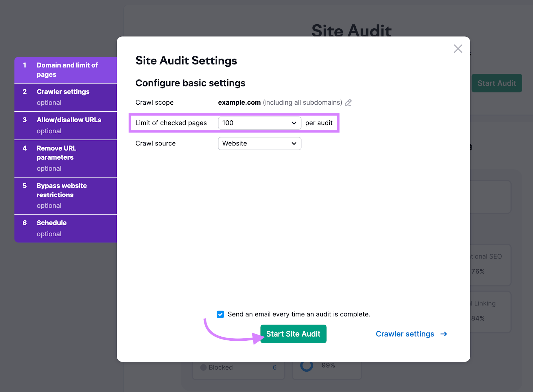
Task: Click the Blocked row showing count 6
Action: coord(239,367)
